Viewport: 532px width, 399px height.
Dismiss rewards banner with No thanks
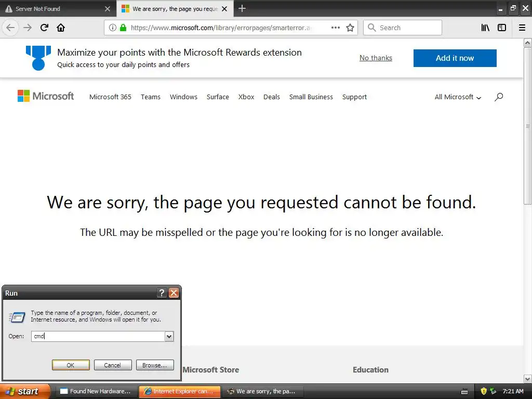[x=376, y=58]
